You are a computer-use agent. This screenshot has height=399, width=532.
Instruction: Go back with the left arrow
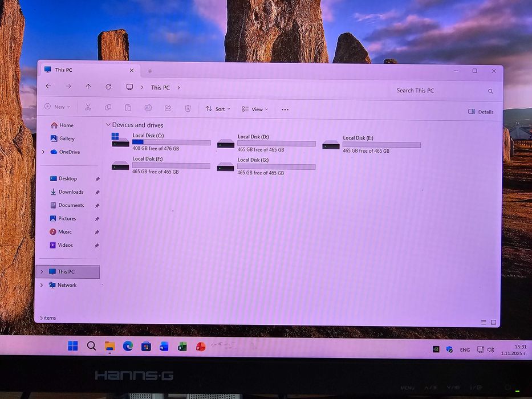pyautogui.click(x=48, y=86)
